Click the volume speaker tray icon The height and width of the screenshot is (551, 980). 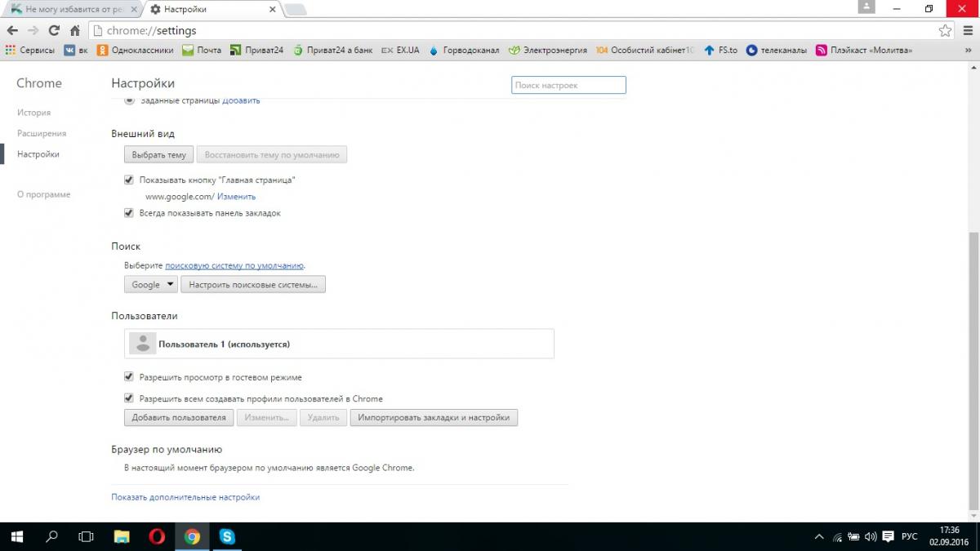871,537
